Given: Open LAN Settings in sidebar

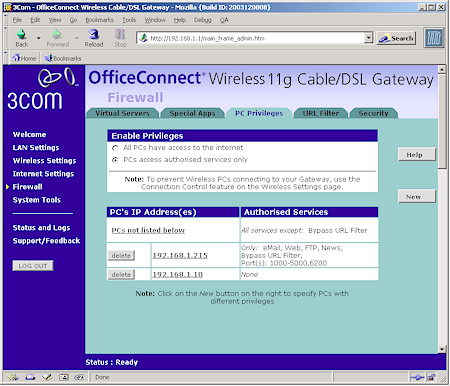Looking at the screenshot, I should point(36,148).
